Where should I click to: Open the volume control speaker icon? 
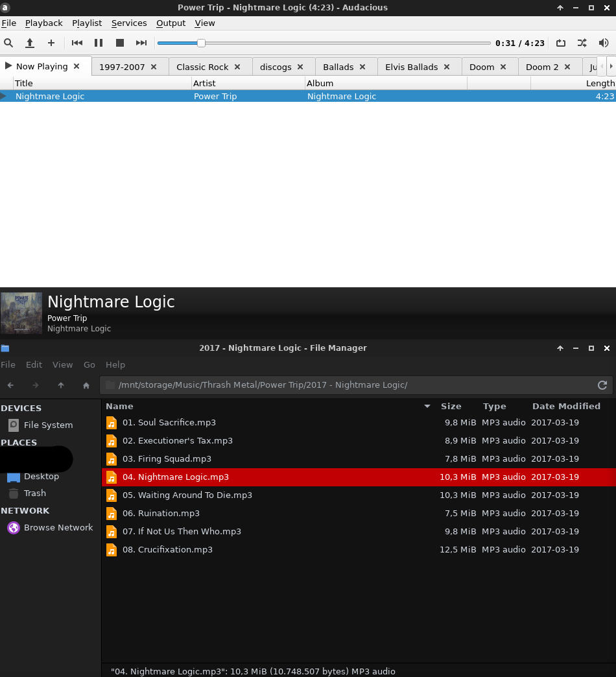pos(604,43)
